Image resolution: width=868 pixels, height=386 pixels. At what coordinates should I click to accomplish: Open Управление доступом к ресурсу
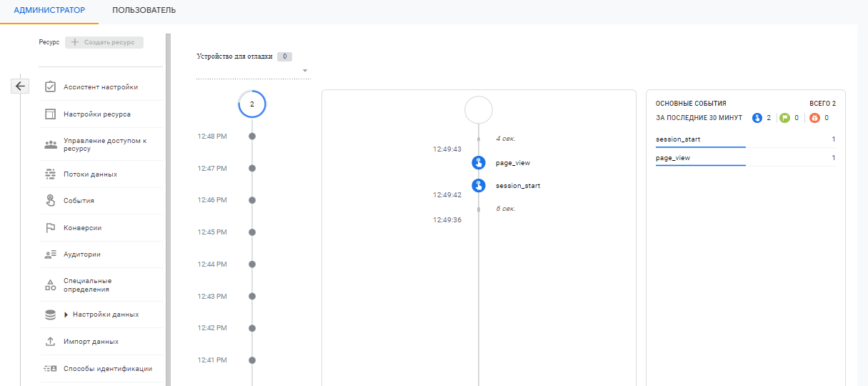[101, 144]
